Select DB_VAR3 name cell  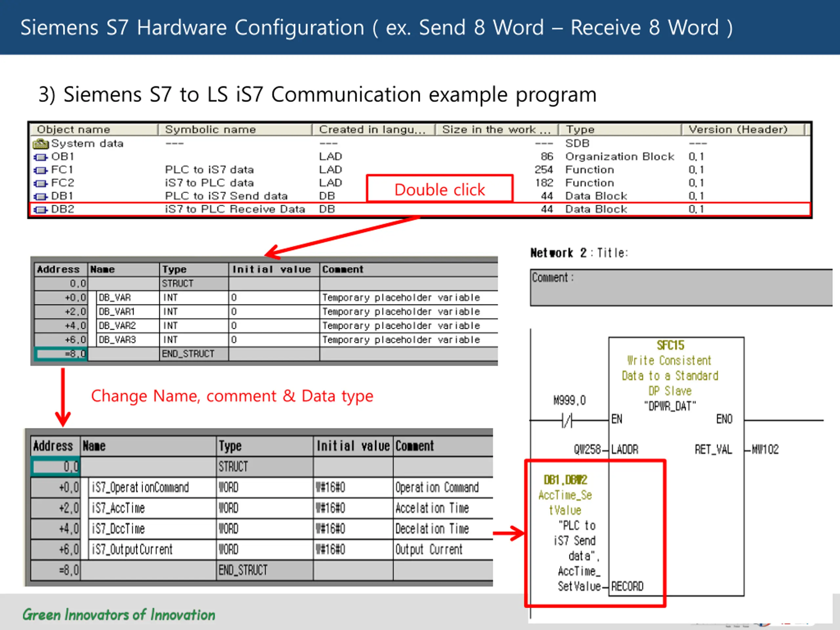coord(128,340)
